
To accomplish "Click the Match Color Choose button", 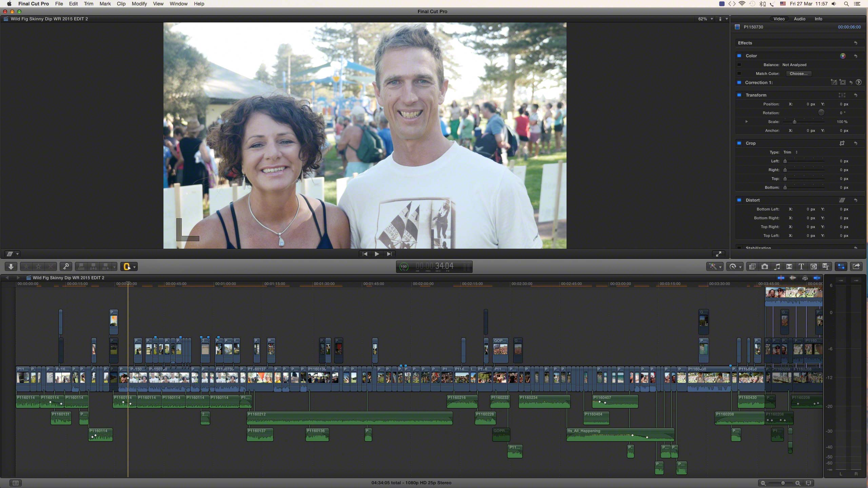I will [798, 74].
